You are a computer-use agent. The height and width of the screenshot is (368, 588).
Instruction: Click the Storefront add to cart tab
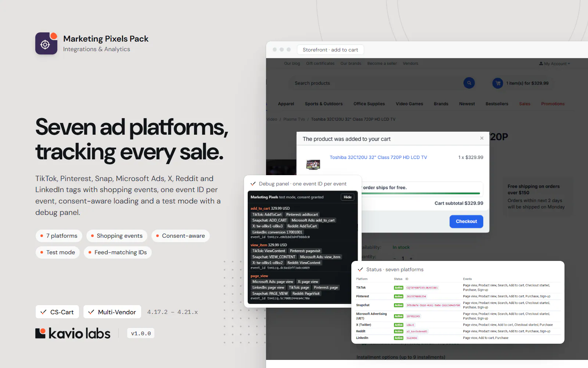330,50
